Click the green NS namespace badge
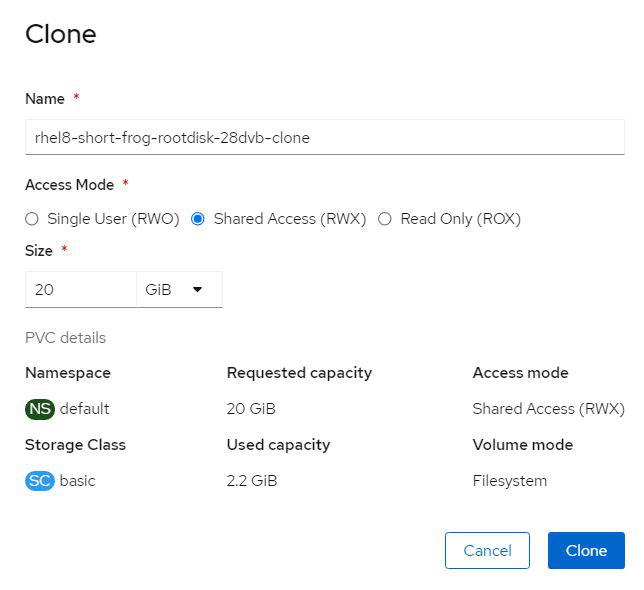Screen dimensions: 644x590 click(x=40, y=408)
